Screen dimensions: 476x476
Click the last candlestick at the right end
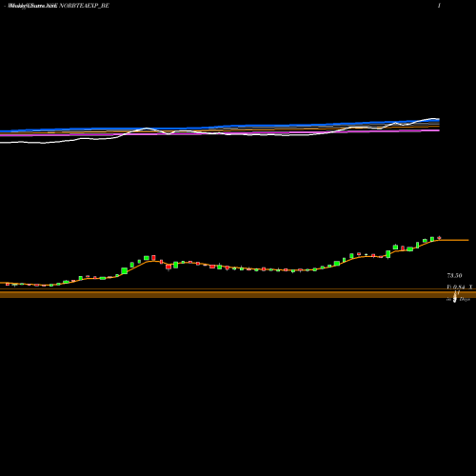[x=439, y=237]
